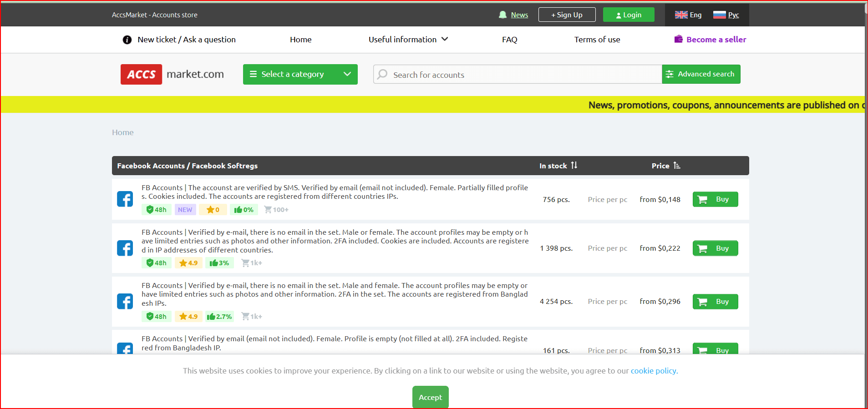Sort listings by Price
Viewport: 868px width, 409px height.
(x=665, y=166)
